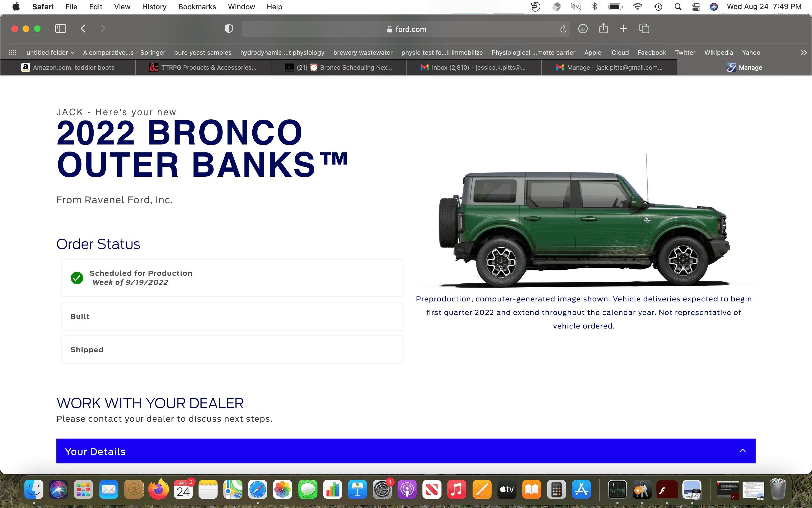The width and height of the screenshot is (812, 508).
Task: Go back to the previous page
Action: 83,29
